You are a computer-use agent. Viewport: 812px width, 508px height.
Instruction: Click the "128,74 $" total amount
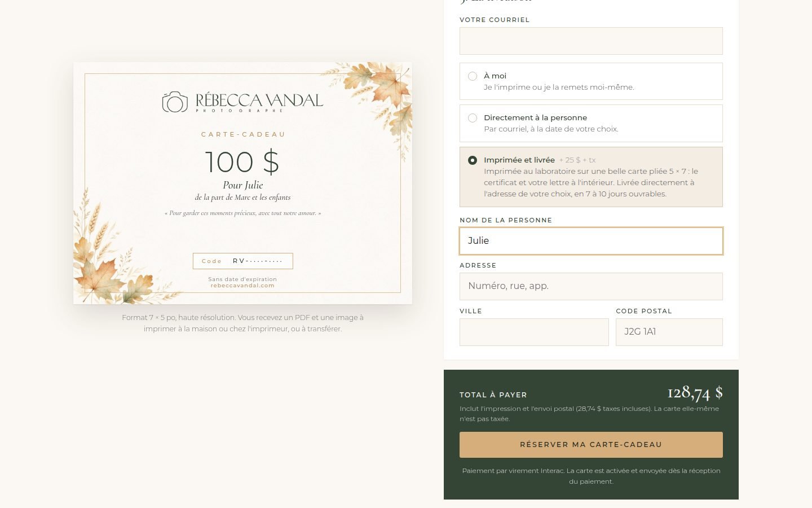click(x=695, y=392)
